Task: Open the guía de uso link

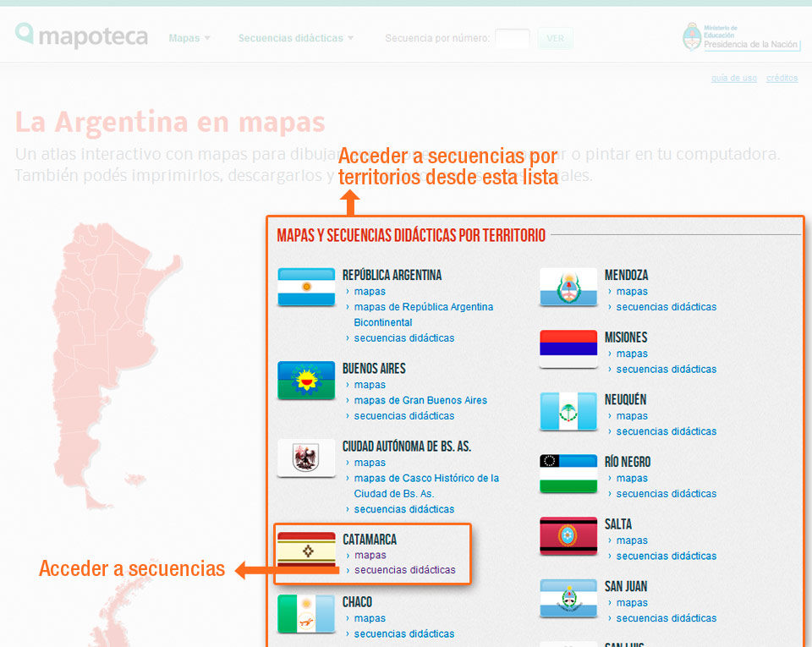Action: [x=733, y=78]
